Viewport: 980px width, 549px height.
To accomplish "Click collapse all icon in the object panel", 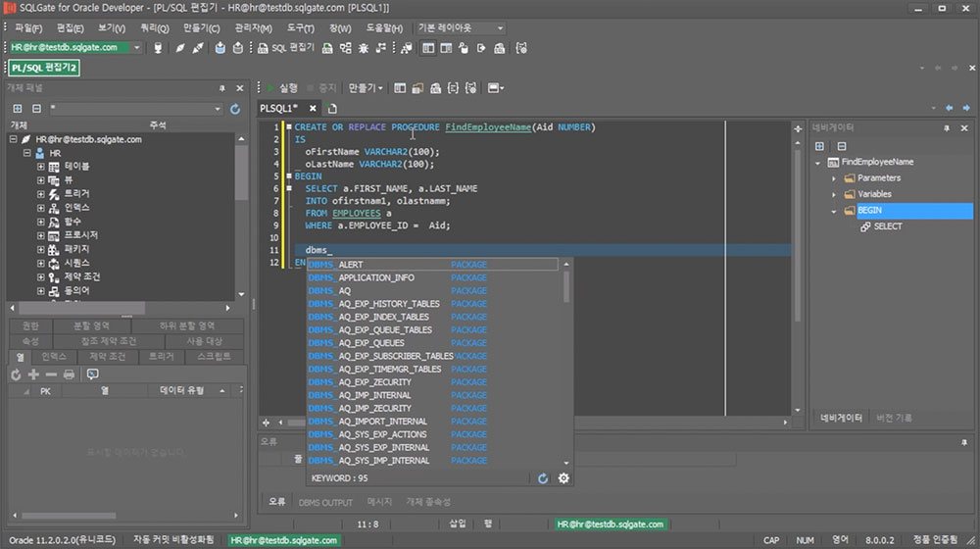I will tap(37, 109).
